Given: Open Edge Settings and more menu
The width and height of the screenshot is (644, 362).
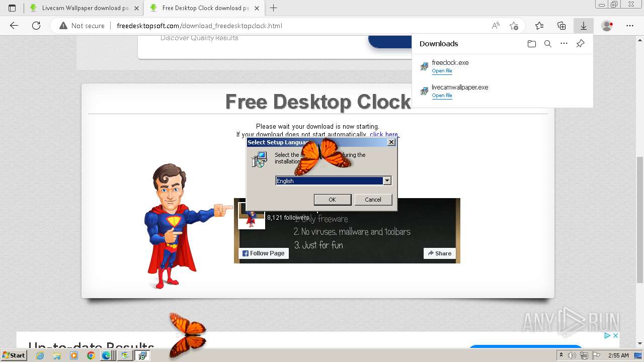Looking at the screenshot, I should 630,26.
